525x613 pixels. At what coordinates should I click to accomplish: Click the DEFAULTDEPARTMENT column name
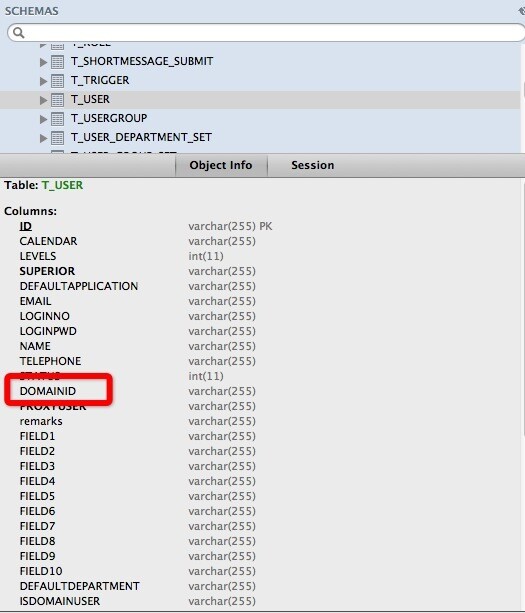click(80, 586)
